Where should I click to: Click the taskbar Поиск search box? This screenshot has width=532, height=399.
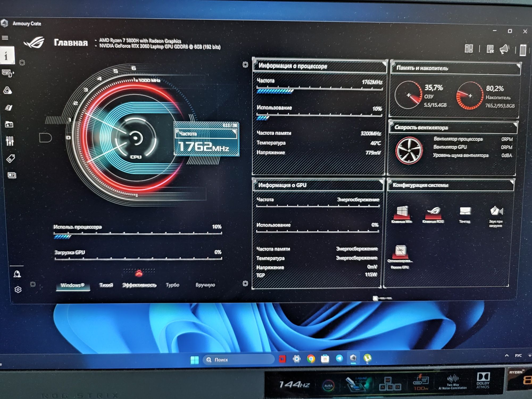(x=238, y=360)
